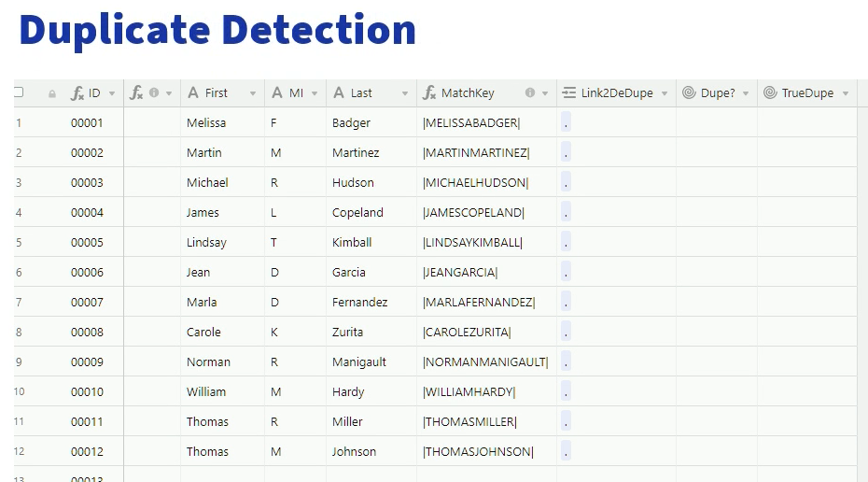Select the last name cell Zurita

click(371, 332)
